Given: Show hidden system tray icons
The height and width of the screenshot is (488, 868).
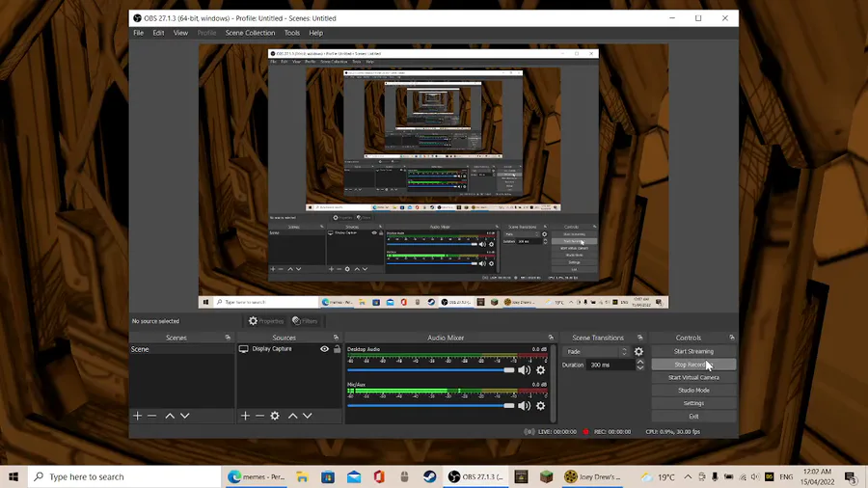Looking at the screenshot, I should pos(688,476).
